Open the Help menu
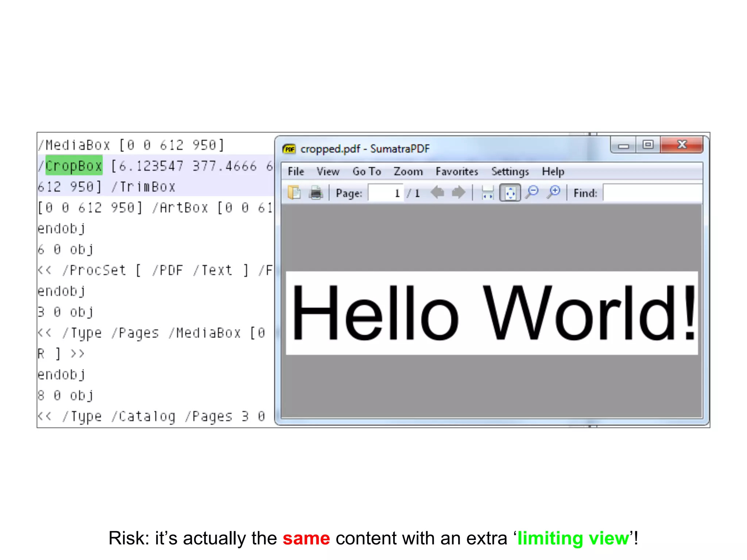Viewport: 747px width, 560px height. (553, 171)
